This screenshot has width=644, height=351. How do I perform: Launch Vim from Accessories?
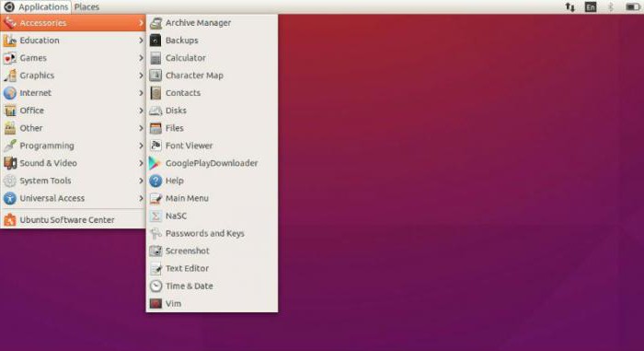pyautogui.click(x=212, y=304)
